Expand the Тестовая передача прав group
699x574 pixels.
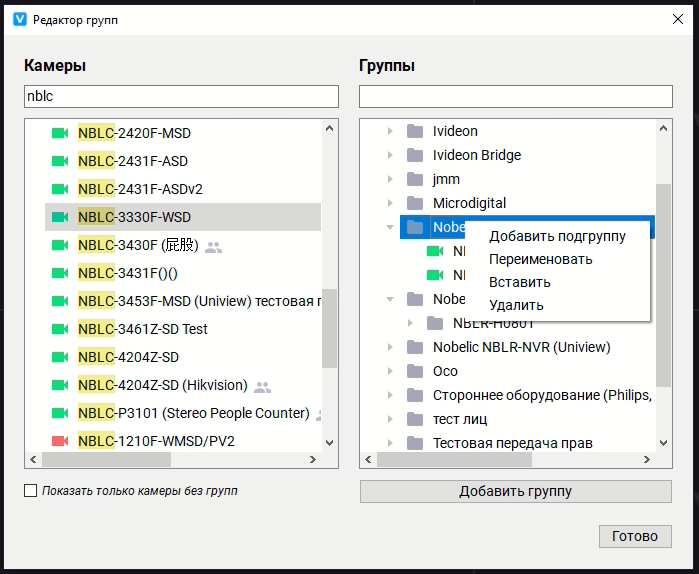390,443
